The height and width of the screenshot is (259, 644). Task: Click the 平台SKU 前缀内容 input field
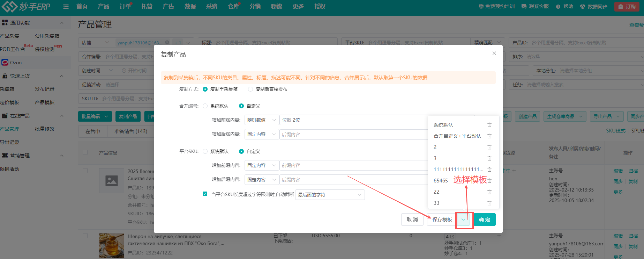[x=353, y=165]
